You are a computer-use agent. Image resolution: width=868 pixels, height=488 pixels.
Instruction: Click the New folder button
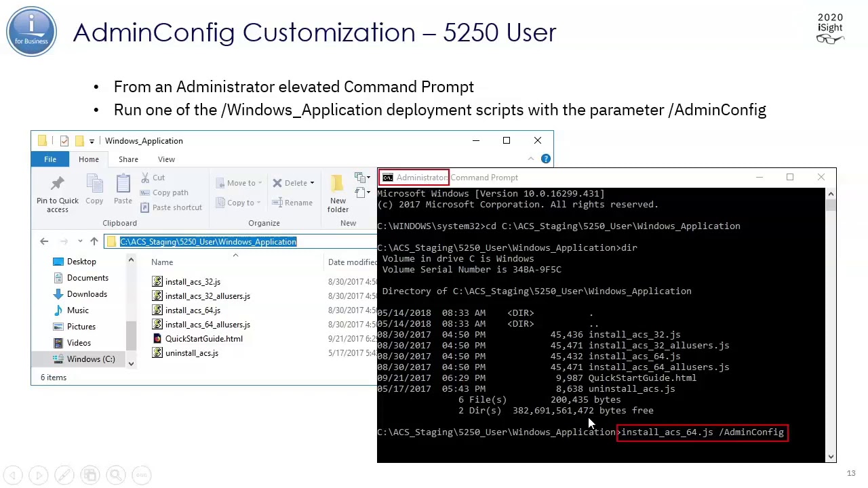[338, 193]
